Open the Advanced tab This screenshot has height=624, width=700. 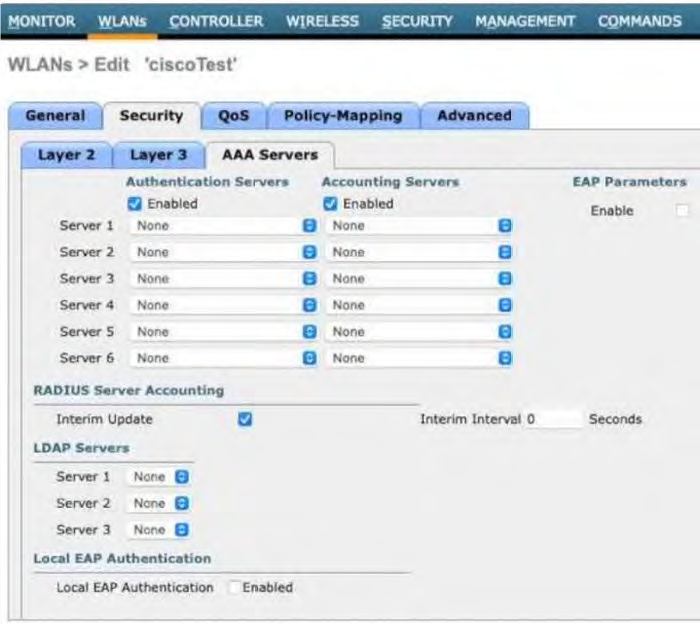474,116
